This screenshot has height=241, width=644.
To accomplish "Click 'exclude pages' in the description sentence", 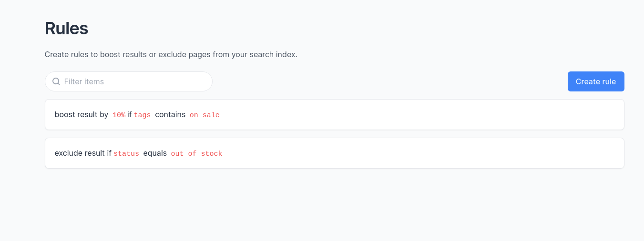I will tap(184, 54).
